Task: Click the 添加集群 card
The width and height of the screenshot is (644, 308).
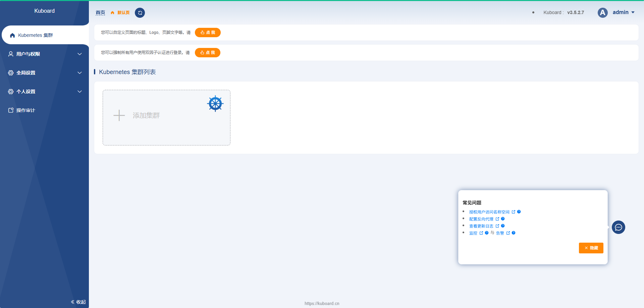Action: tap(166, 118)
